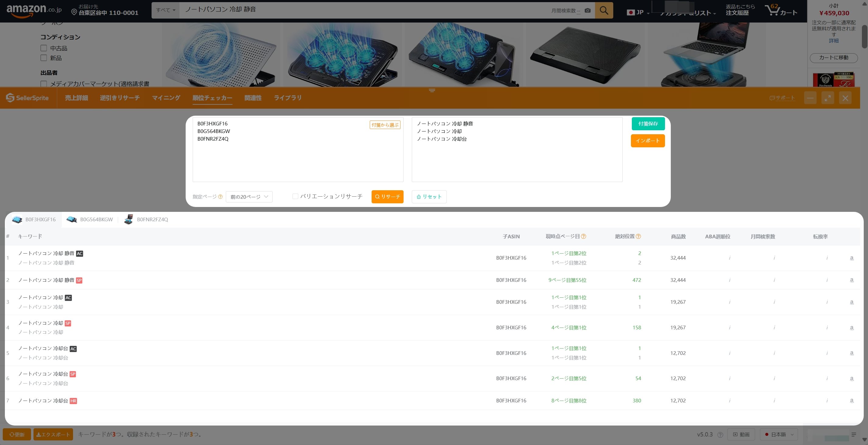This screenshot has height=445, width=868.
Task: Open the アカウント&リスト menu
Action: (688, 13)
